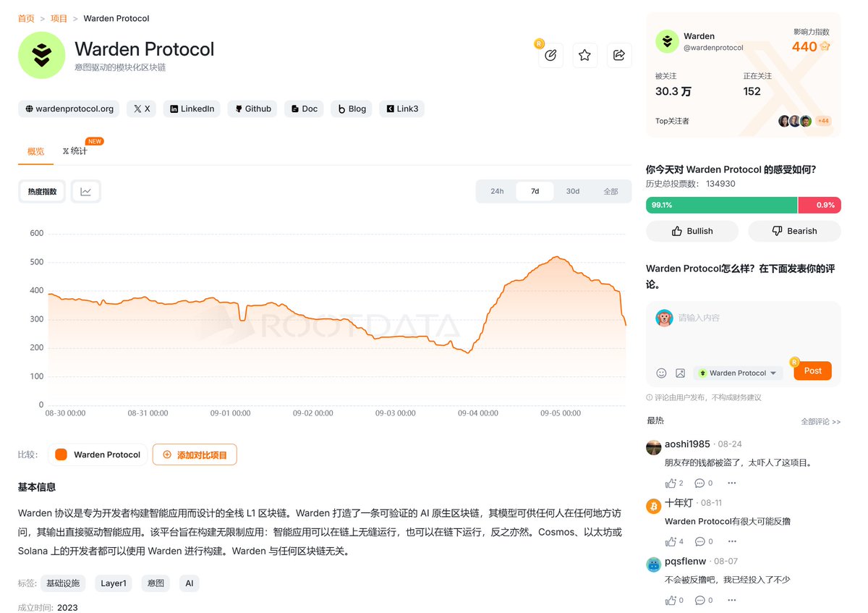Attach an image with picture icon

tap(680, 373)
